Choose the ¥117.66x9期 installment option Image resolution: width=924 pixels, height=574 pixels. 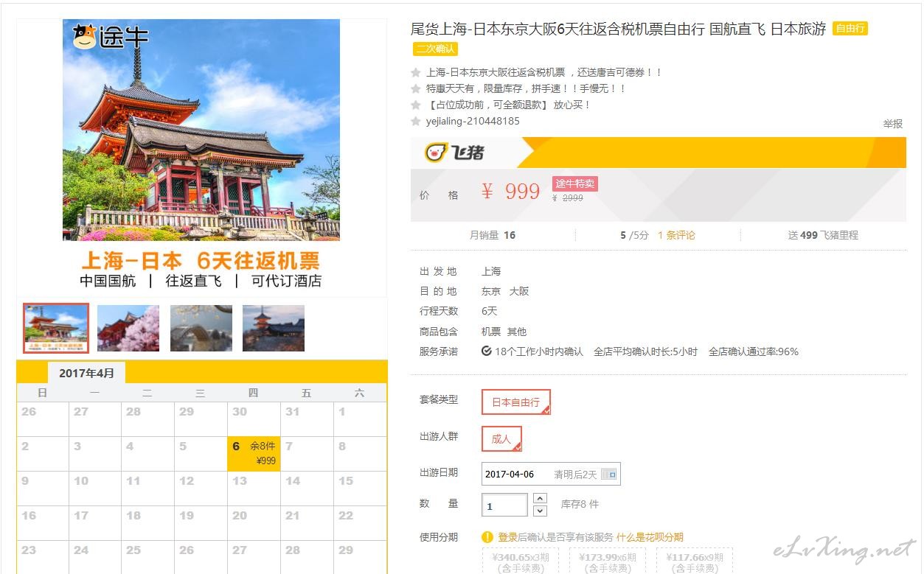click(x=694, y=561)
